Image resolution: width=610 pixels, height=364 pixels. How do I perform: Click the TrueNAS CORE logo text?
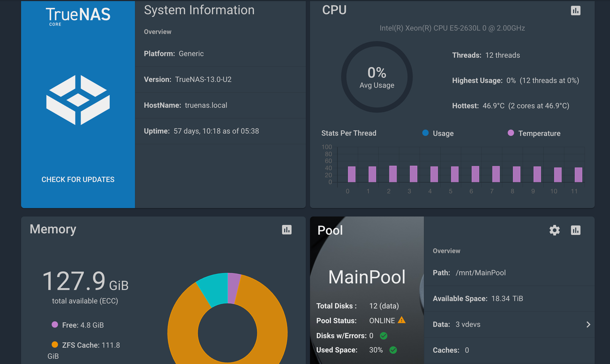click(78, 16)
